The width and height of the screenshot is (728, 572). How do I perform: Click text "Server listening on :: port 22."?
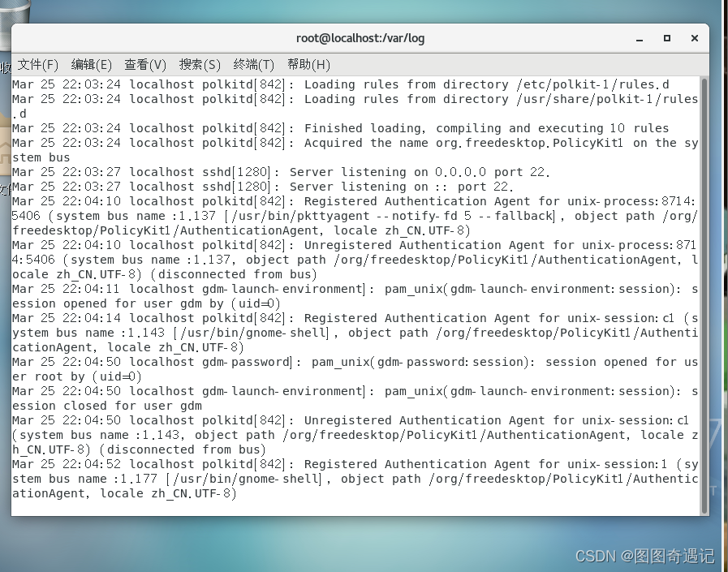(402, 187)
